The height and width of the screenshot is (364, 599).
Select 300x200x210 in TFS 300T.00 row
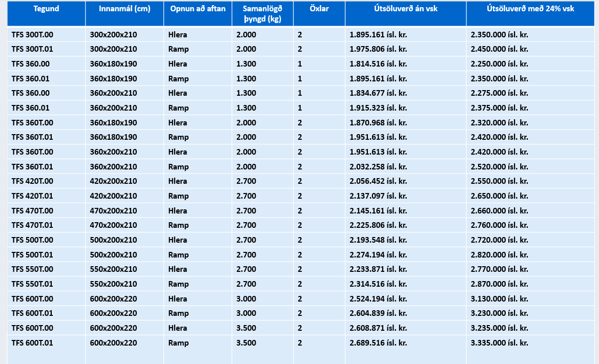coord(113,35)
